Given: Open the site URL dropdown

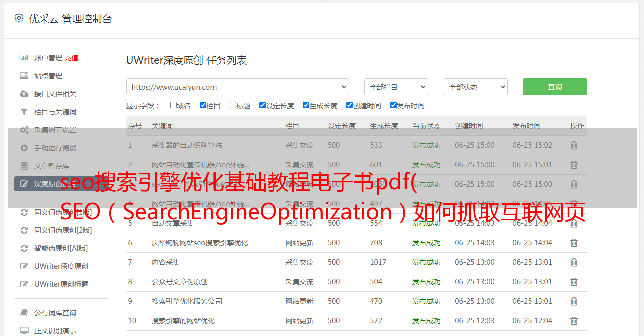Looking at the screenshot, I should (238, 87).
